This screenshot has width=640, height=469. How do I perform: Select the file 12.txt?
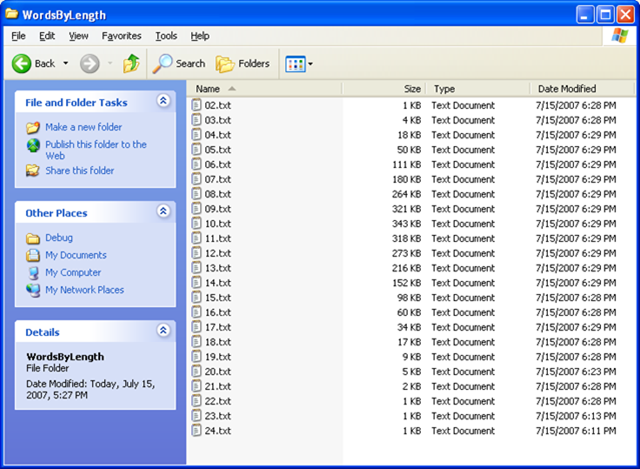click(x=217, y=253)
